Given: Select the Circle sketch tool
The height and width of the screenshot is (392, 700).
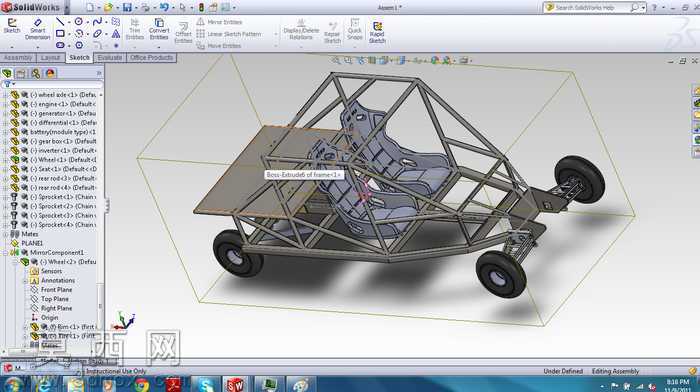Looking at the screenshot, I should (79, 21).
